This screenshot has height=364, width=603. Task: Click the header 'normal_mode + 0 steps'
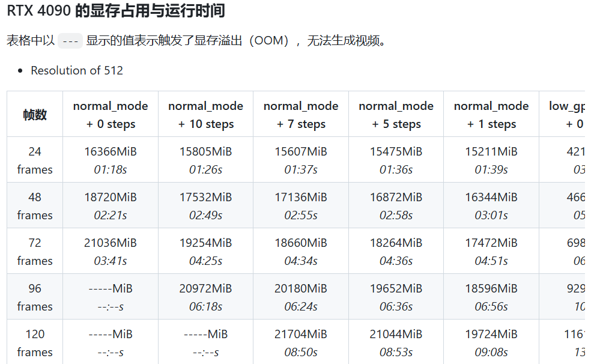click(111, 114)
